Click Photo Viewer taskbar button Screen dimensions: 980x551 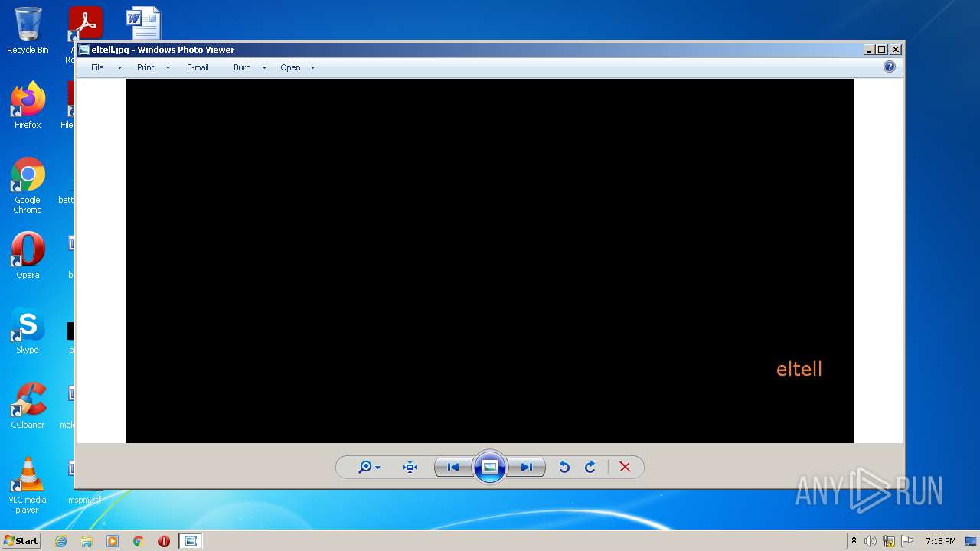(x=190, y=541)
